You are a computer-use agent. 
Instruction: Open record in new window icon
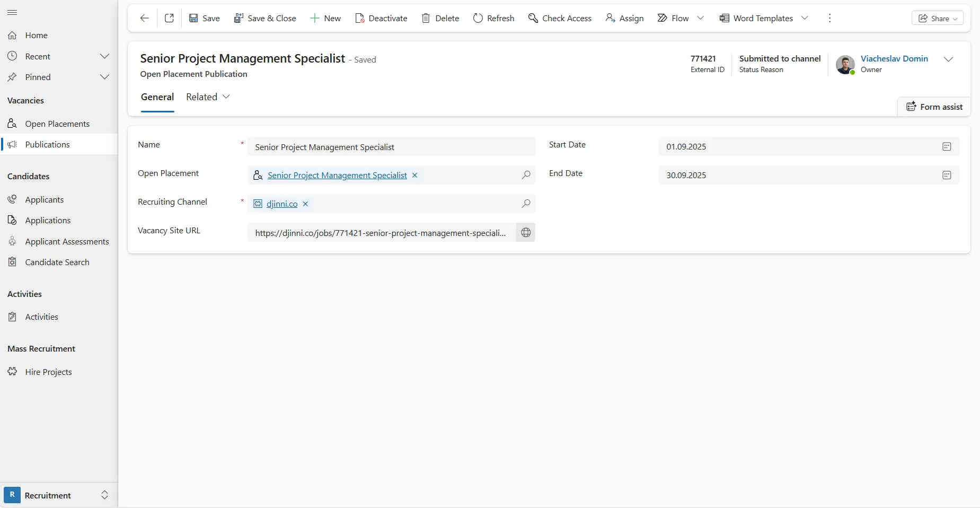pos(169,18)
